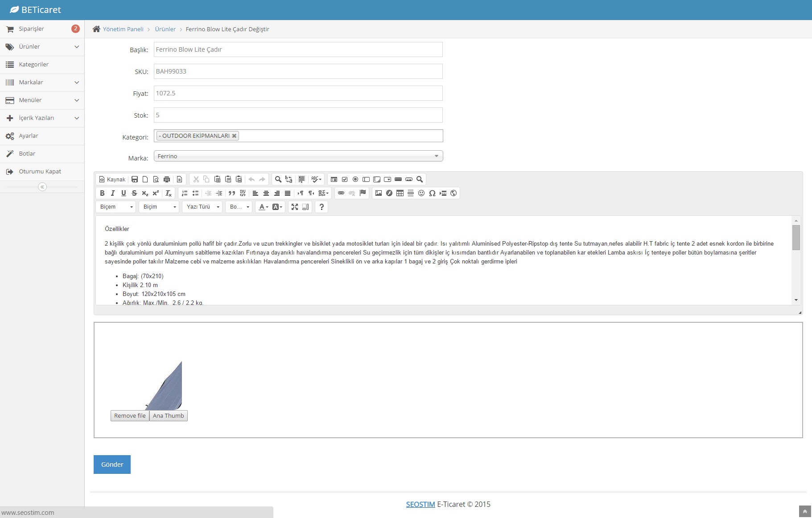This screenshot has width=812, height=518.
Task: Insert a selection field form element
Action: [387, 179]
